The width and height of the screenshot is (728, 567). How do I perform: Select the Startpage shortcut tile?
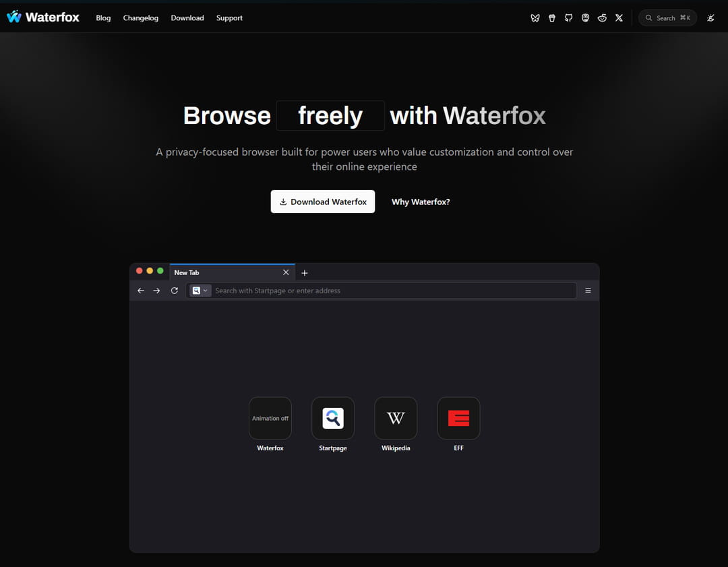tap(333, 418)
